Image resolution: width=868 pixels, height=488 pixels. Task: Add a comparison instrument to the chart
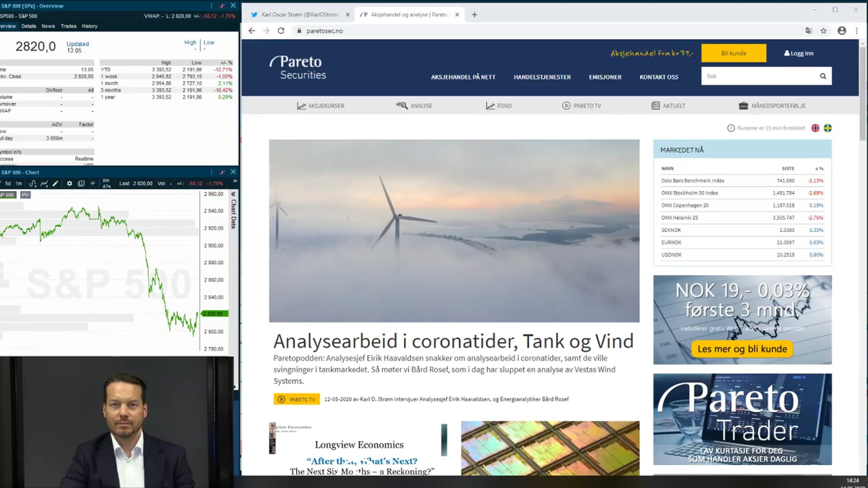coord(44,183)
